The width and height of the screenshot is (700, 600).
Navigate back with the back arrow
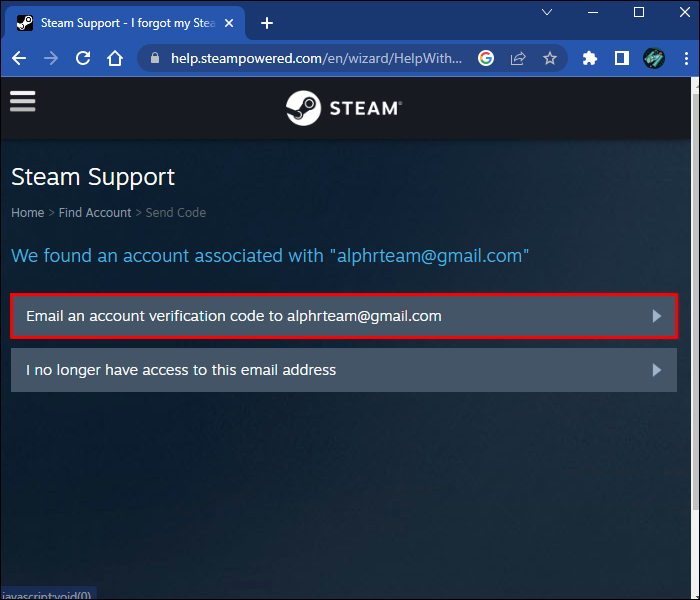[19, 58]
